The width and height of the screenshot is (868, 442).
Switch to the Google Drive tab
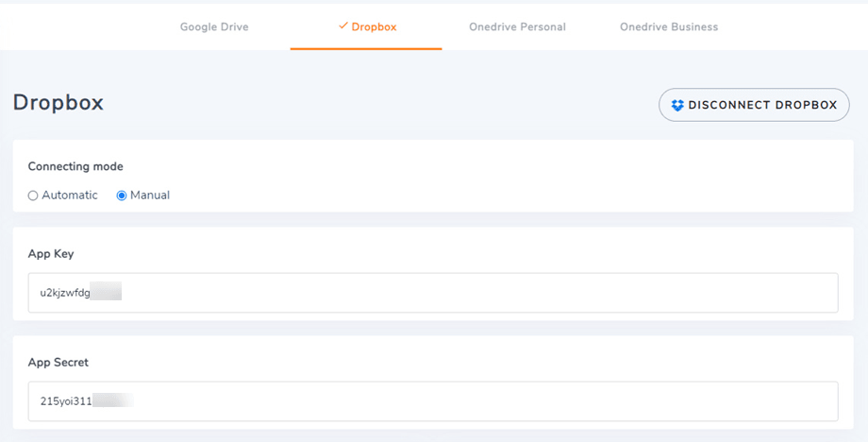point(214,27)
